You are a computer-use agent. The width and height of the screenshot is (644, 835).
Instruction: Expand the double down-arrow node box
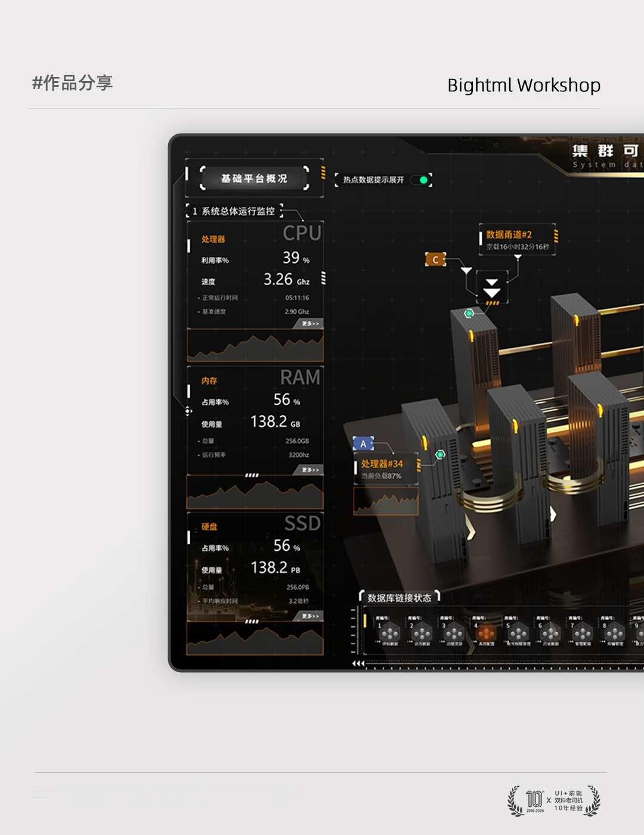pos(492,287)
